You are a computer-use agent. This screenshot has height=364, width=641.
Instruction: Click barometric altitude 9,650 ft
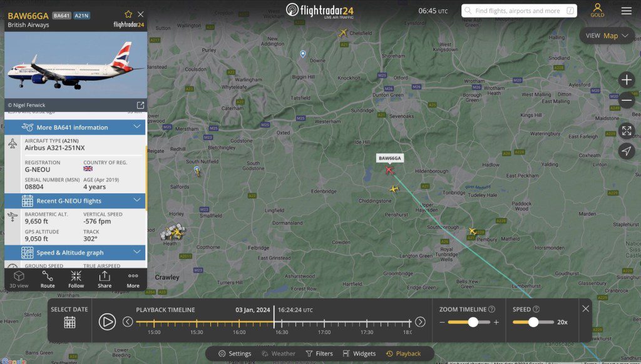[x=36, y=221]
